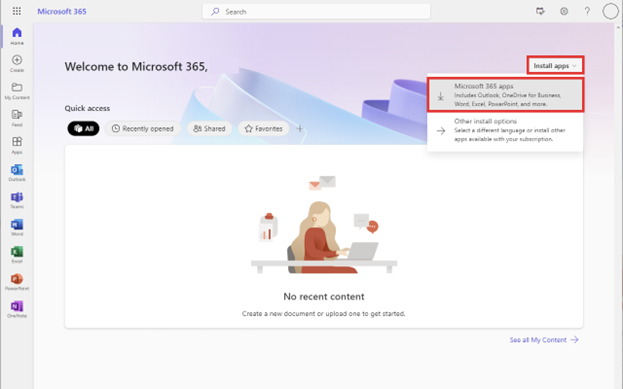
Task: Launch OneNote from the sidebar
Action: [x=17, y=309]
